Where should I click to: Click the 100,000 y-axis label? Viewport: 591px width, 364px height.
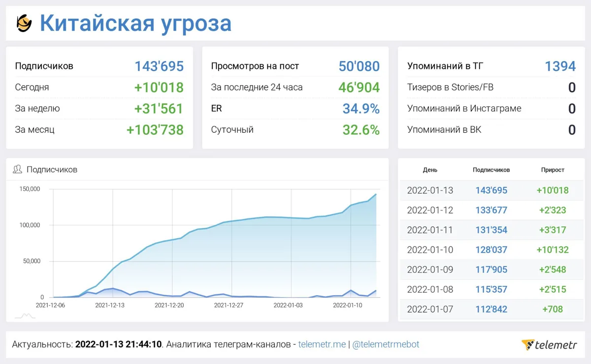pyautogui.click(x=30, y=225)
